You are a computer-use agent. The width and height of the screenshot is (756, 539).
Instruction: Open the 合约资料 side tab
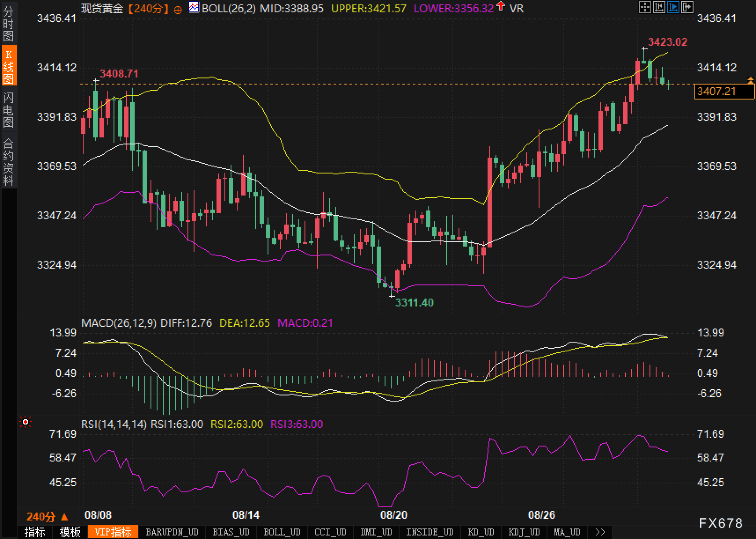coord(8,162)
